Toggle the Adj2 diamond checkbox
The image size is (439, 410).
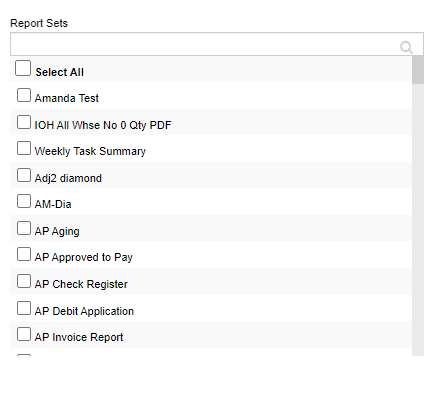click(24, 175)
